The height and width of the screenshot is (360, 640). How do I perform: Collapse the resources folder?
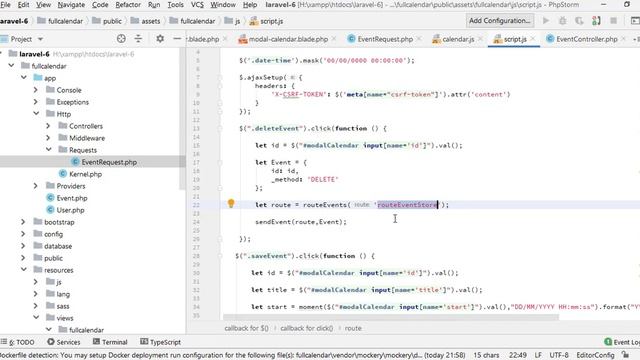tap(24, 270)
